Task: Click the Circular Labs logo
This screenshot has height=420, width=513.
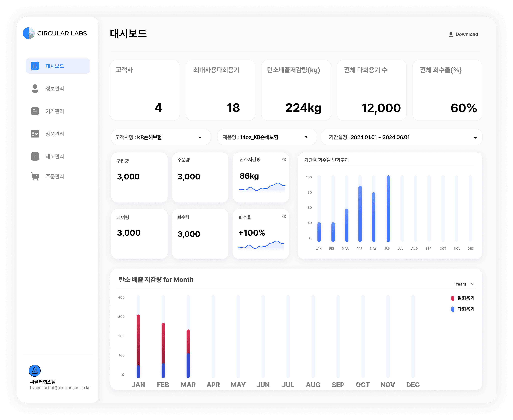Action: 29,33
